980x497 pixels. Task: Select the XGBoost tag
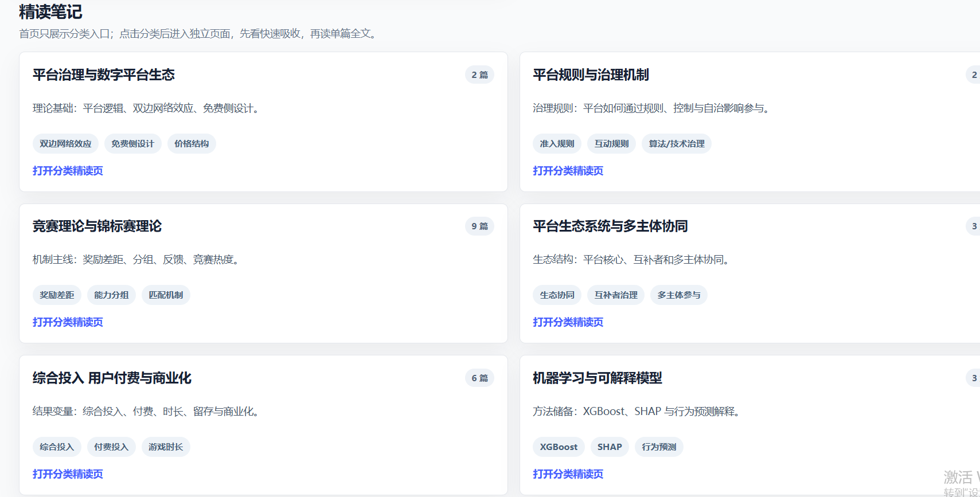point(559,447)
